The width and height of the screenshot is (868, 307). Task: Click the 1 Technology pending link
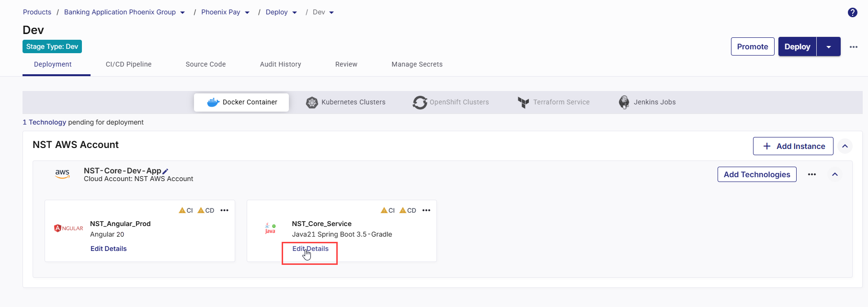pyautogui.click(x=45, y=122)
